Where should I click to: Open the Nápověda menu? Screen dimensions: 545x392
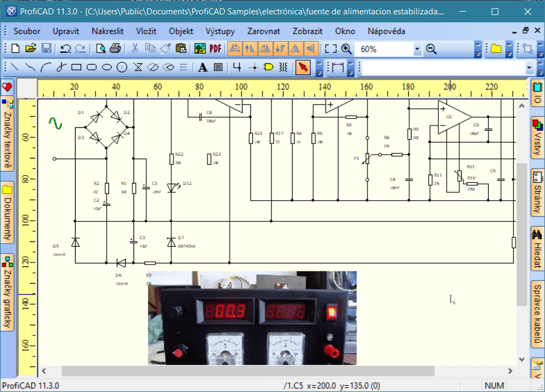tap(386, 31)
